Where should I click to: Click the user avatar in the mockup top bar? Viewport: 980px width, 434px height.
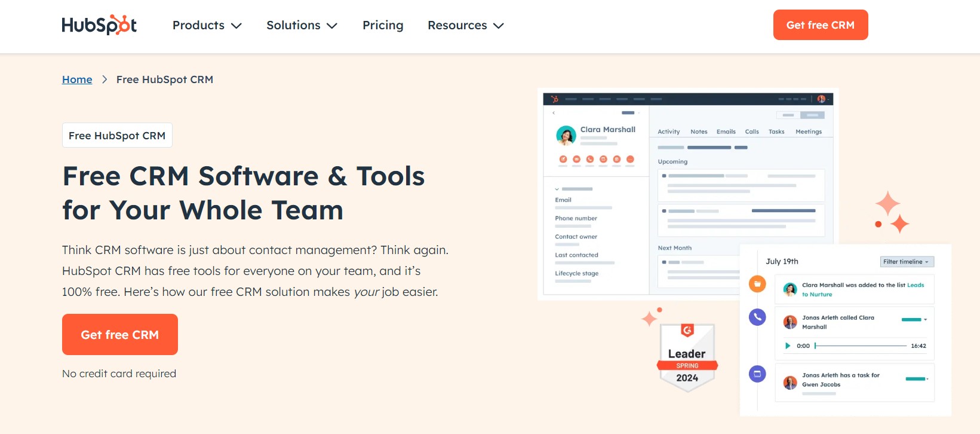[822, 99]
